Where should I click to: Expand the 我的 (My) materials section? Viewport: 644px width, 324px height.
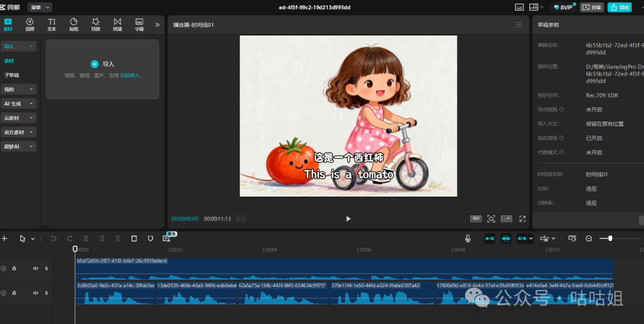18,89
